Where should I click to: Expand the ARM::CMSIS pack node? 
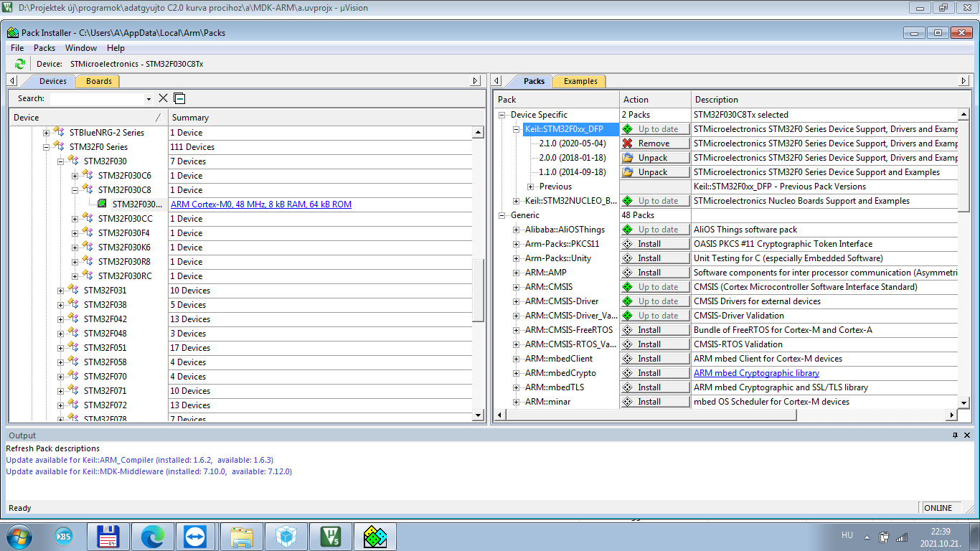click(x=517, y=287)
